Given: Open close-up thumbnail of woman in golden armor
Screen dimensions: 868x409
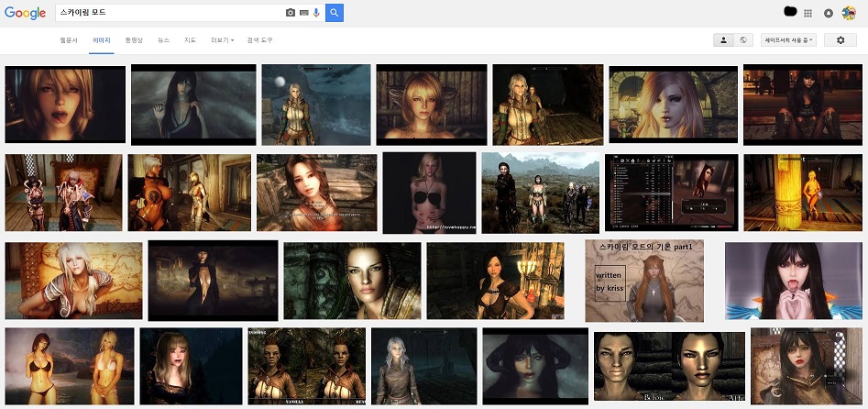Looking at the screenshot, I should (352, 281).
